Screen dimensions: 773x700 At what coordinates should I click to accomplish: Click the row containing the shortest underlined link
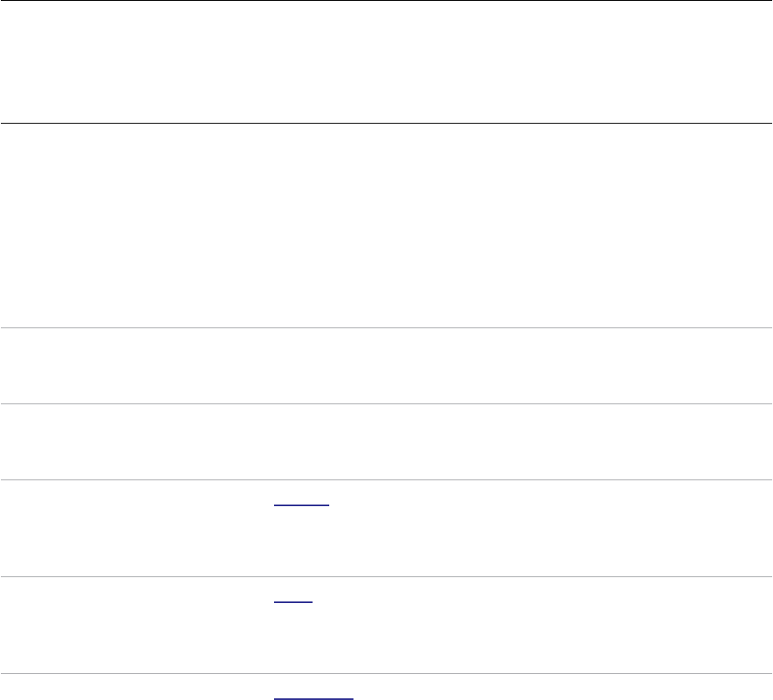coord(386,625)
